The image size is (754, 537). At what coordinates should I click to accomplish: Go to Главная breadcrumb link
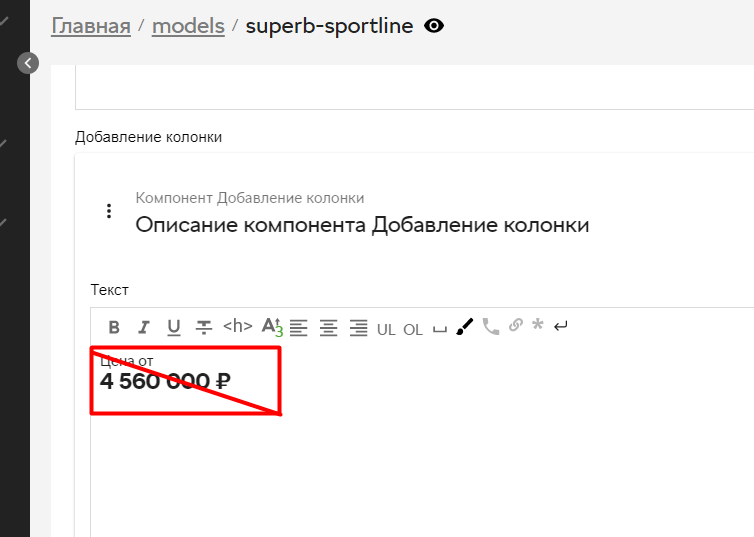91,26
